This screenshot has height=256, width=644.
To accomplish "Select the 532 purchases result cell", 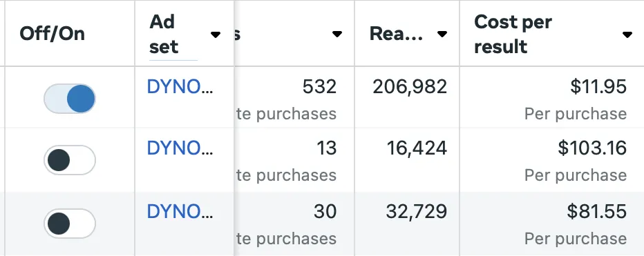I will [294, 97].
